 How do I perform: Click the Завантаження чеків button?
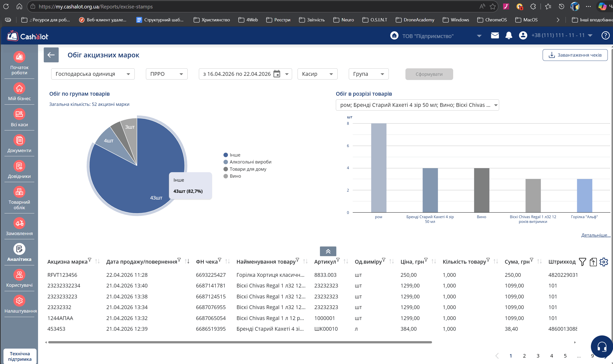pyautogui.click(x=575, y=55)
